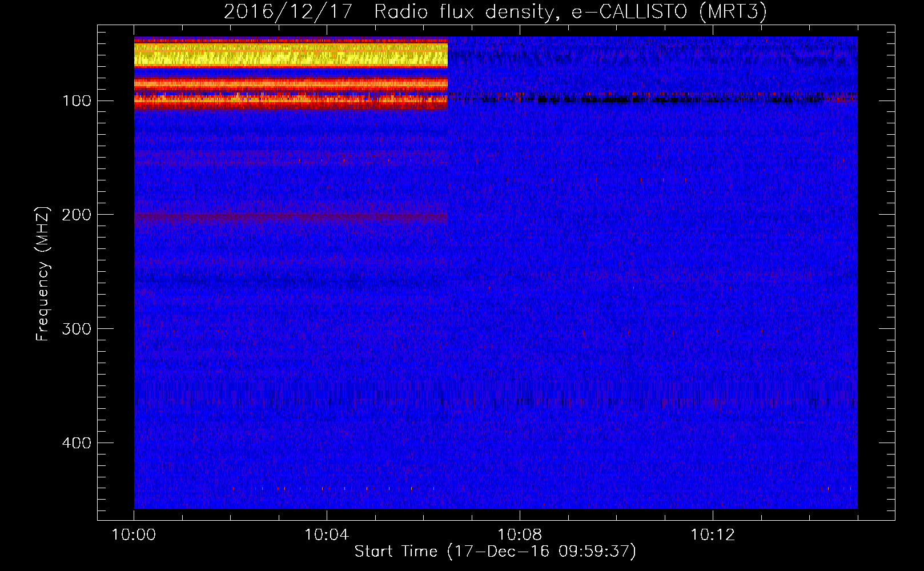Viewport: 924px width, 571px height.
Task: Select the 'Frequency (MHZ)' axis label
Action: click(x=43, y=274)
